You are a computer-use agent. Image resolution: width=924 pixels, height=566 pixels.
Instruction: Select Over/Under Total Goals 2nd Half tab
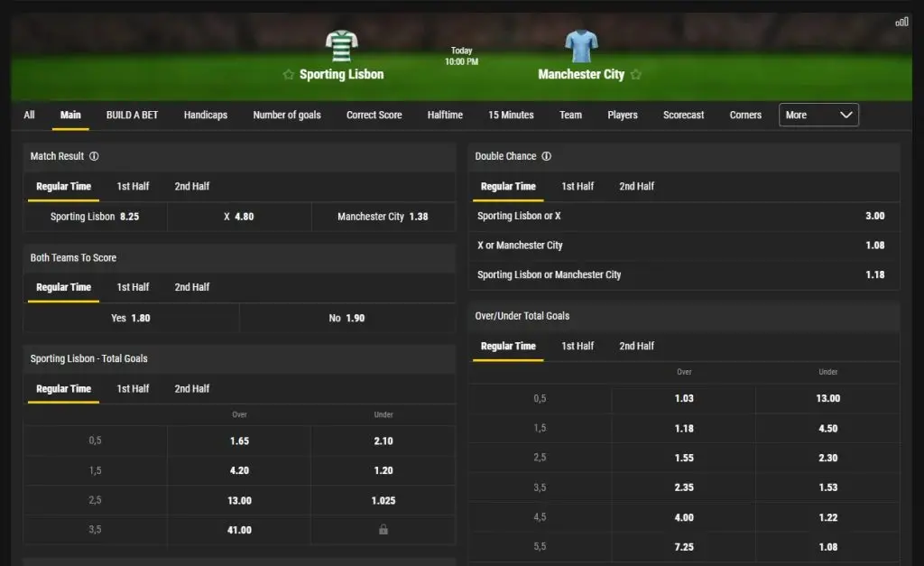[636, 346]
